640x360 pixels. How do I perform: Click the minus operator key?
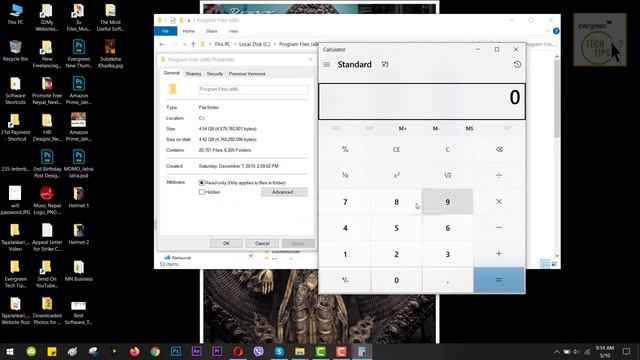[x=499, y=228]
